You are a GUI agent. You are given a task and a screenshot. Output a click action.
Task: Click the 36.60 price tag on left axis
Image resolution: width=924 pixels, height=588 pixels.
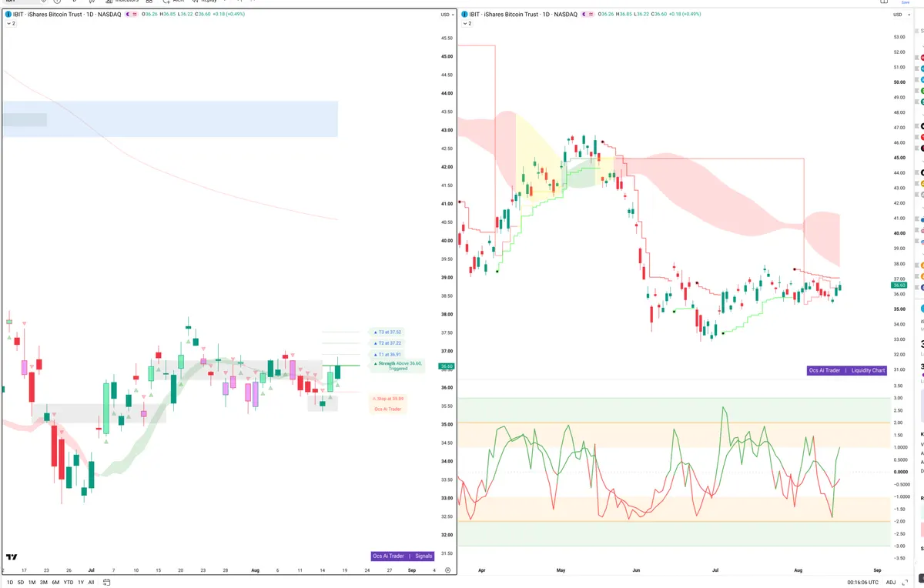tap(446, 367)
